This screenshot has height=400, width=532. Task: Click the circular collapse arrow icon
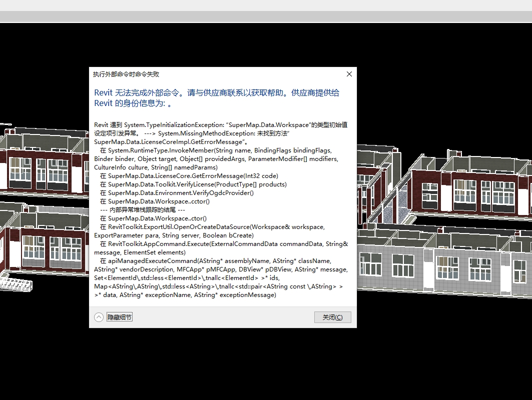pos(99,317)
